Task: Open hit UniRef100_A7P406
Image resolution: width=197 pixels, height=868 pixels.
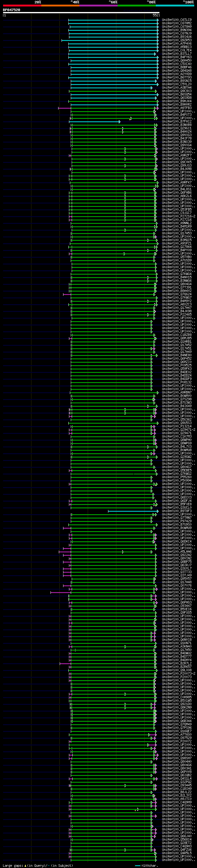Action: tap(177, 43)
